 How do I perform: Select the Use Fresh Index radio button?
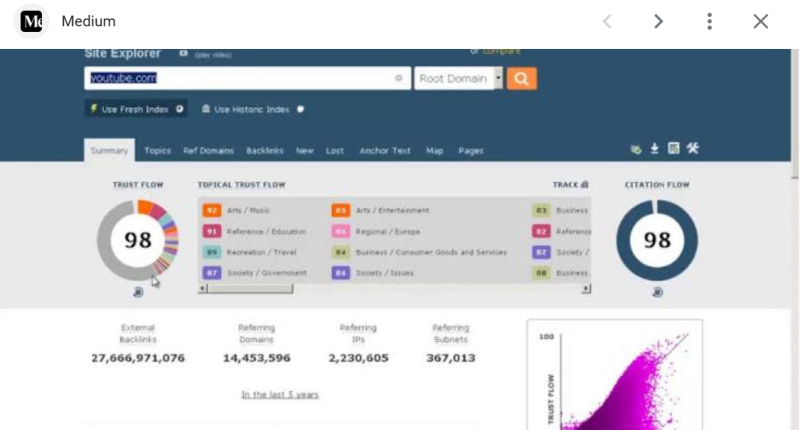180,109
